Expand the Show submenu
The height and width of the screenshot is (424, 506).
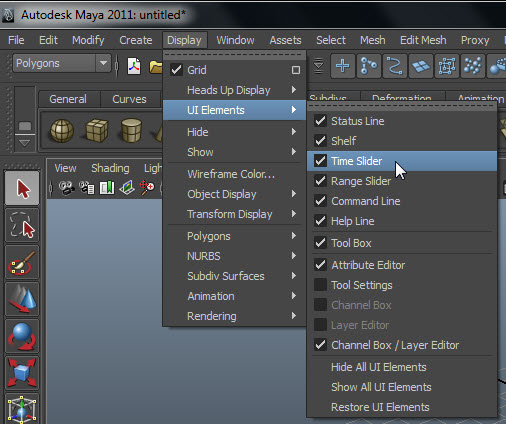(x=234, y=152)
